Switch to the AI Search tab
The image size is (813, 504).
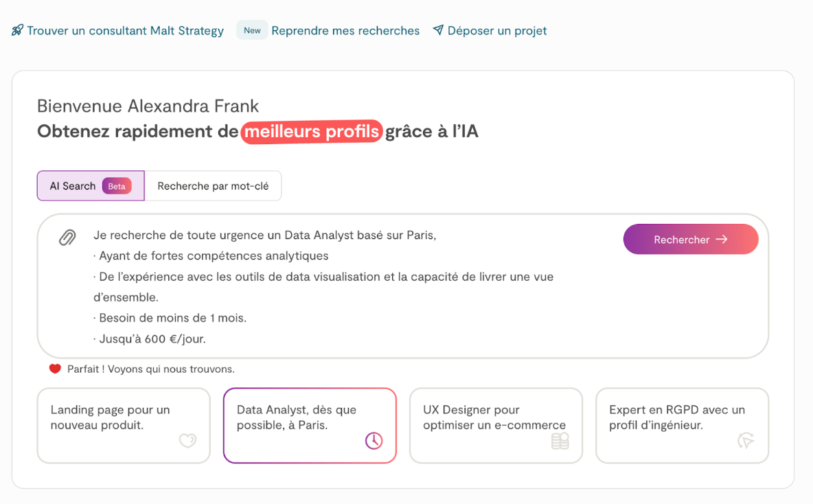point(73,186)
